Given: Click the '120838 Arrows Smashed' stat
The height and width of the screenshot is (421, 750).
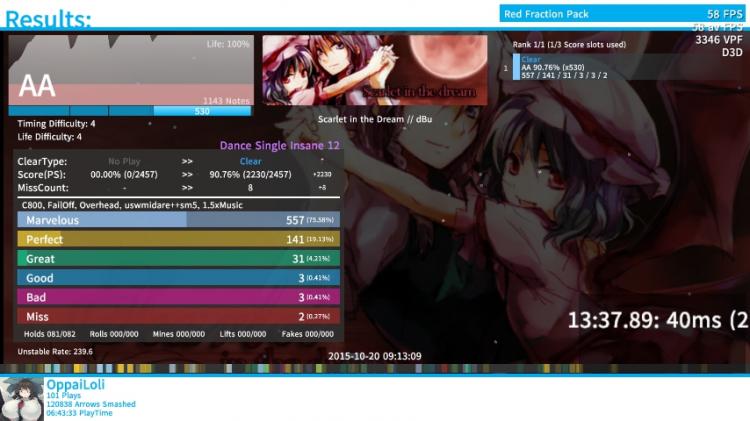Looking at the screenshot, I should [91, 404].
